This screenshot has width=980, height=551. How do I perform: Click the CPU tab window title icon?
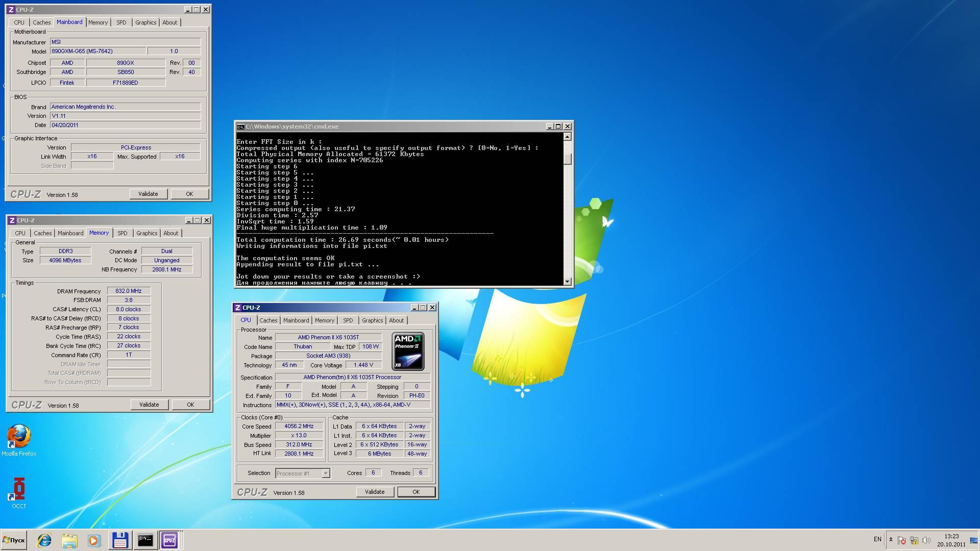237,308
